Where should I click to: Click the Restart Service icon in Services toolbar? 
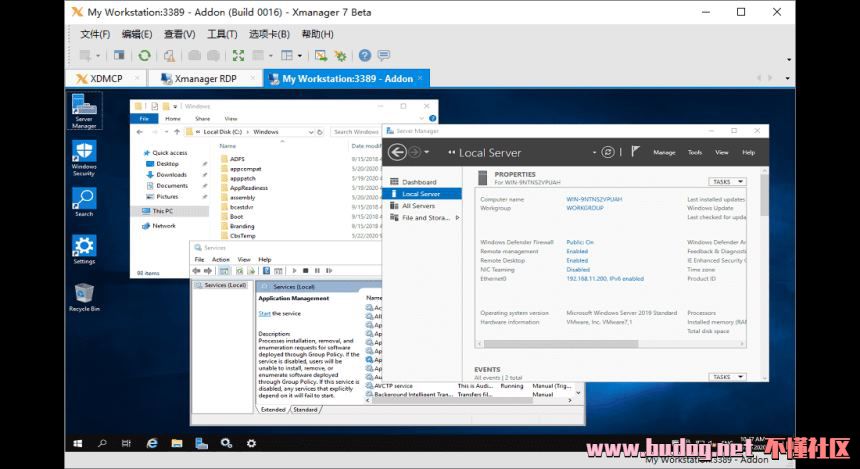tap(329, 271)
